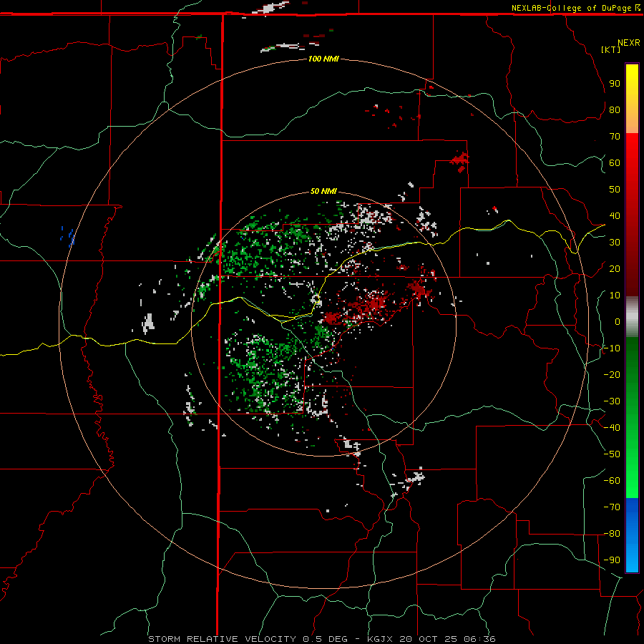Click the NEXLAB-College of DuPage title text
Image resolution: width=644 pixels, height=644 pixels.
click(571, 8)
